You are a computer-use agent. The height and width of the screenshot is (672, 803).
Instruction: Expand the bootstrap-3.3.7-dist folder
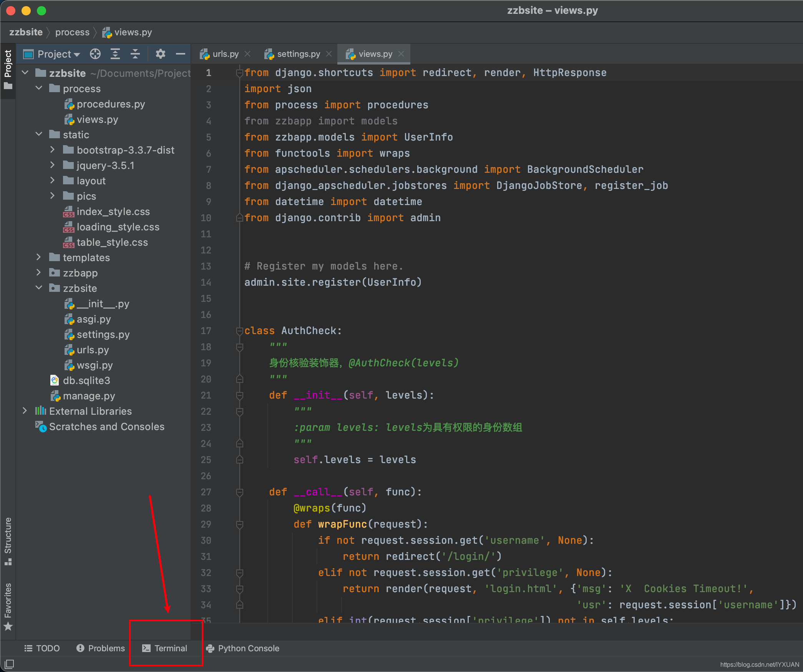(x=53, y=150)
